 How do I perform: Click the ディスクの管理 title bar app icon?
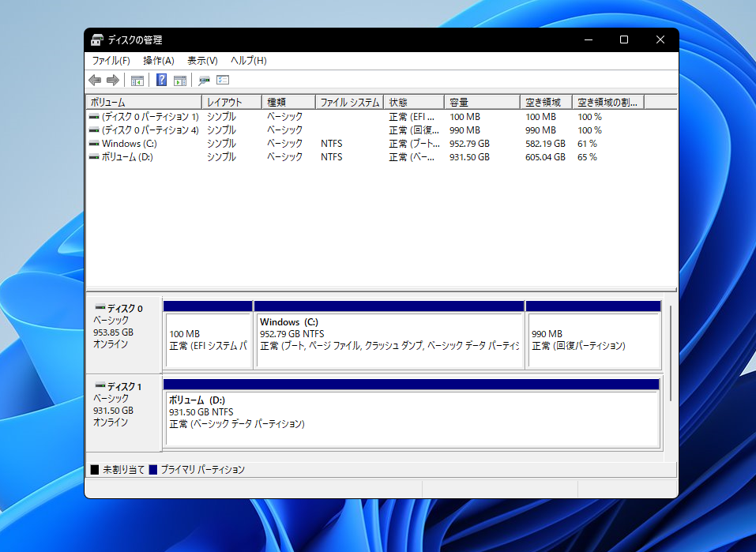click(x=97, y=40)
